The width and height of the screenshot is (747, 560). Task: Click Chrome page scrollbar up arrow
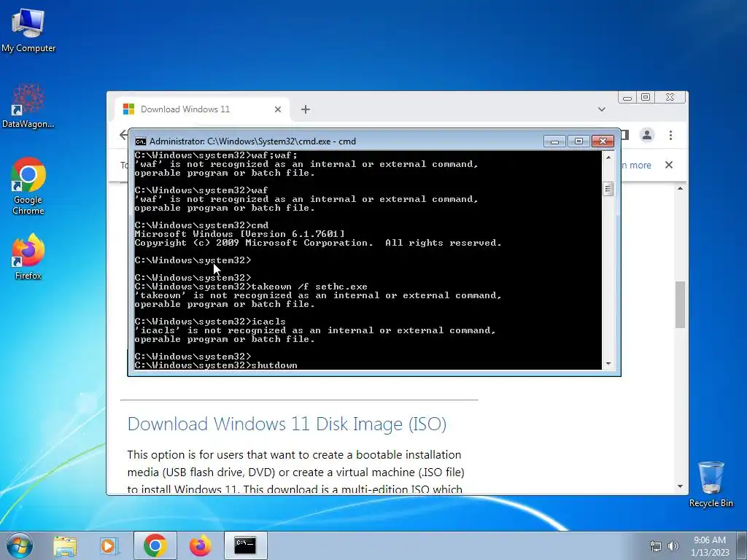[680, 189]
